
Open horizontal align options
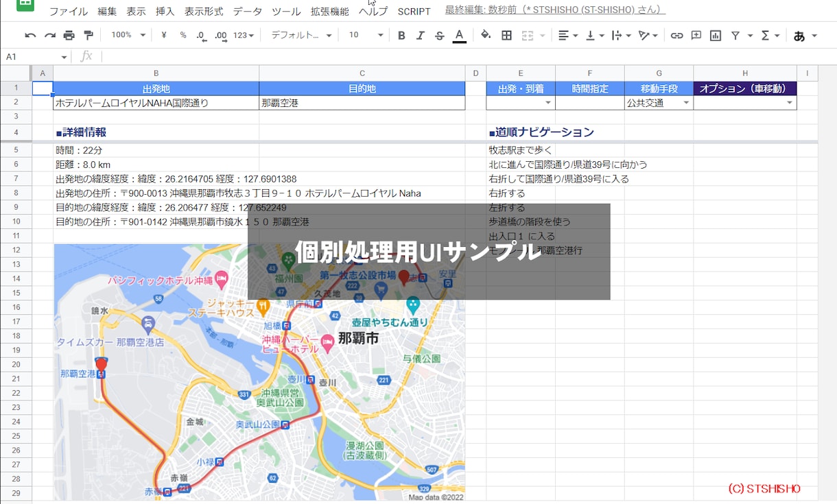coord(567,35)
